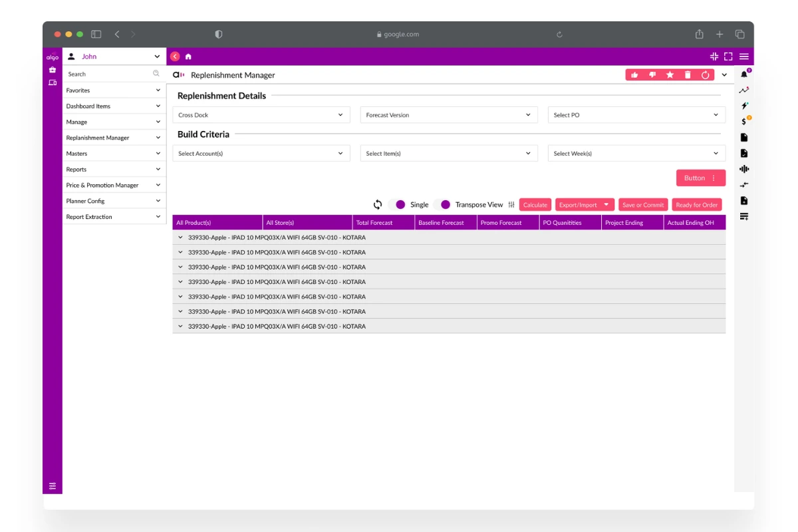
Task: Expand the first 339330-Apple IPAD row
Action: (x=180, y=237)
